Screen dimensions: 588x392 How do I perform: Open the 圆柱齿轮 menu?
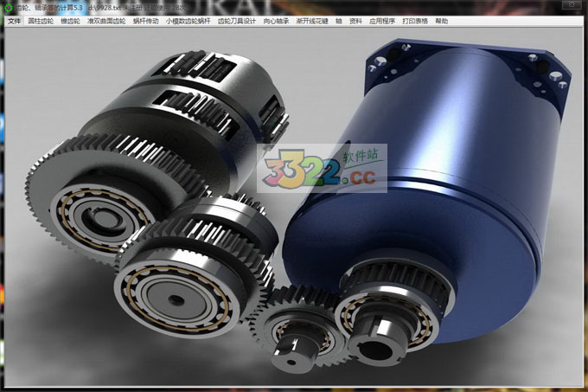(41, 21)
